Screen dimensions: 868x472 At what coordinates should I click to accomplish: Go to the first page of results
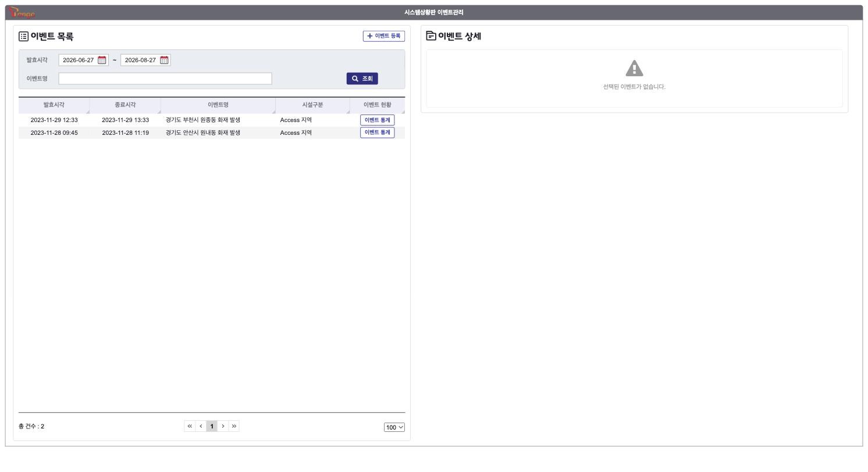pos(190,426)
